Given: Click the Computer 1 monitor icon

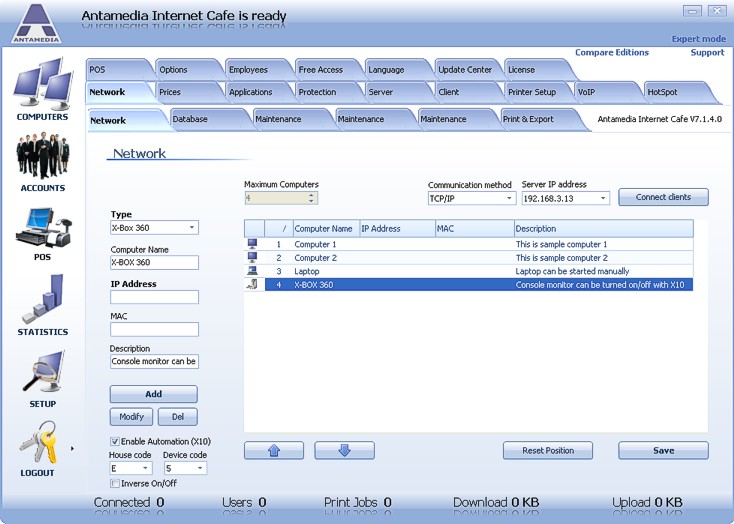Looking at the screenshot, I should click(253, 244).
